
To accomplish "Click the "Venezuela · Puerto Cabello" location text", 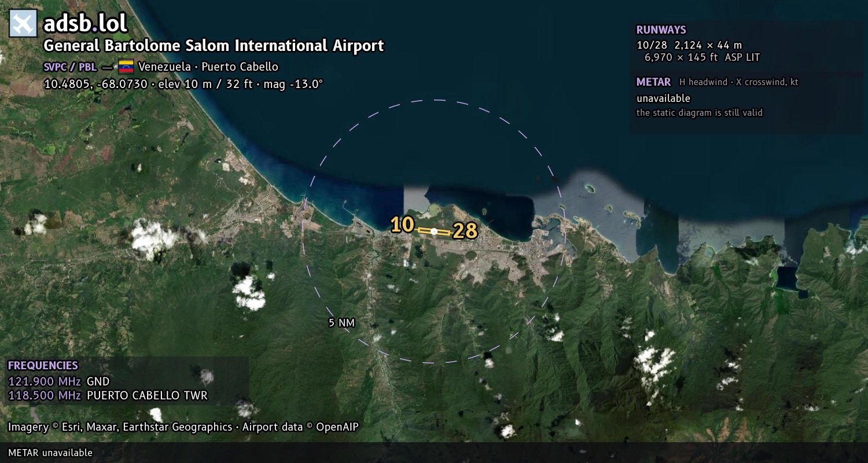I will 208,67.
